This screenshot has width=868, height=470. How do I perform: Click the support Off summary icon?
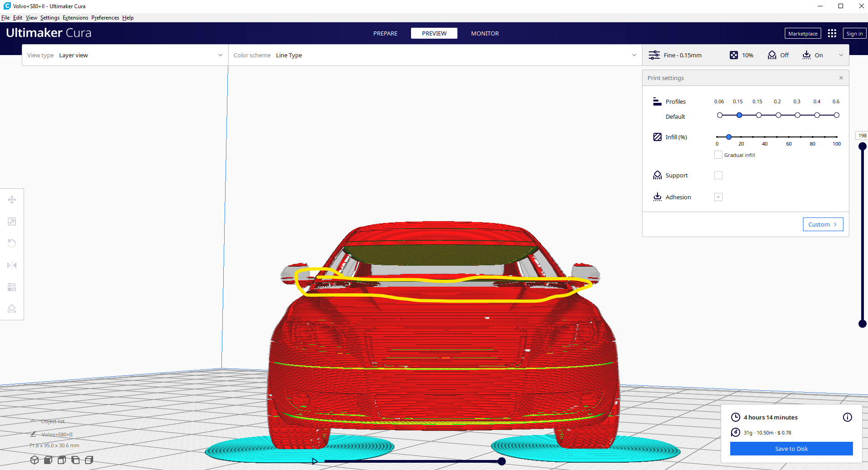point(772,55)
